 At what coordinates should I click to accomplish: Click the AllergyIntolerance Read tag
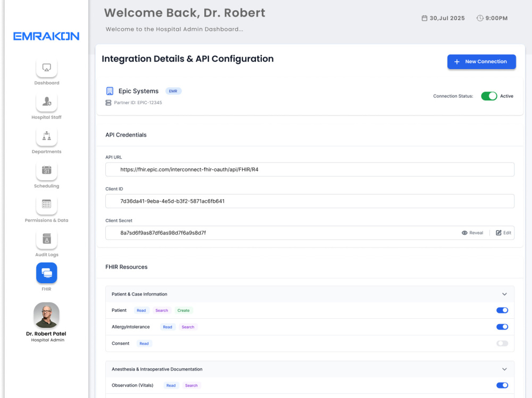168,327
